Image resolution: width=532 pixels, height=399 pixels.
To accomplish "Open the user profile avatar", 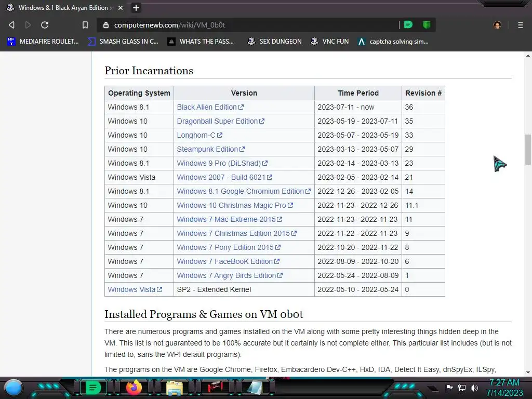I will coord(497,25).
